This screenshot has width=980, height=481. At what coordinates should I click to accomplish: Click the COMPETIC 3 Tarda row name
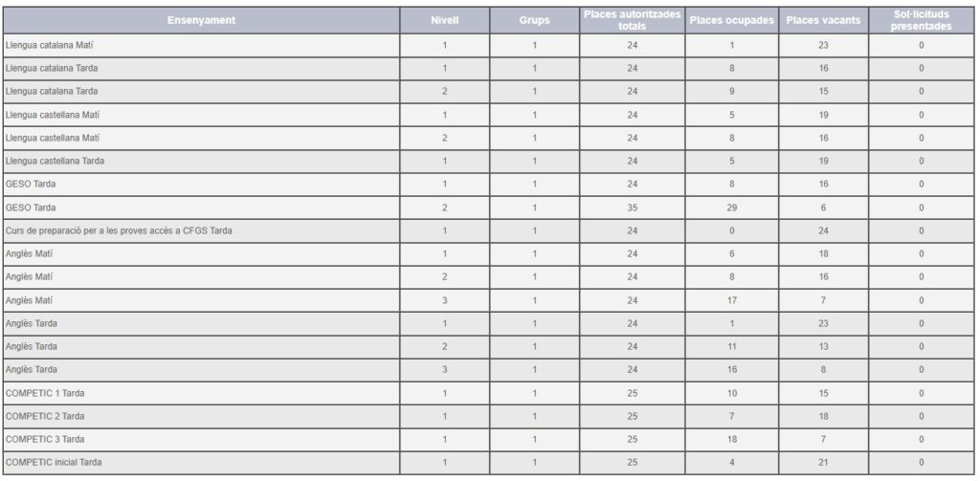45,439
